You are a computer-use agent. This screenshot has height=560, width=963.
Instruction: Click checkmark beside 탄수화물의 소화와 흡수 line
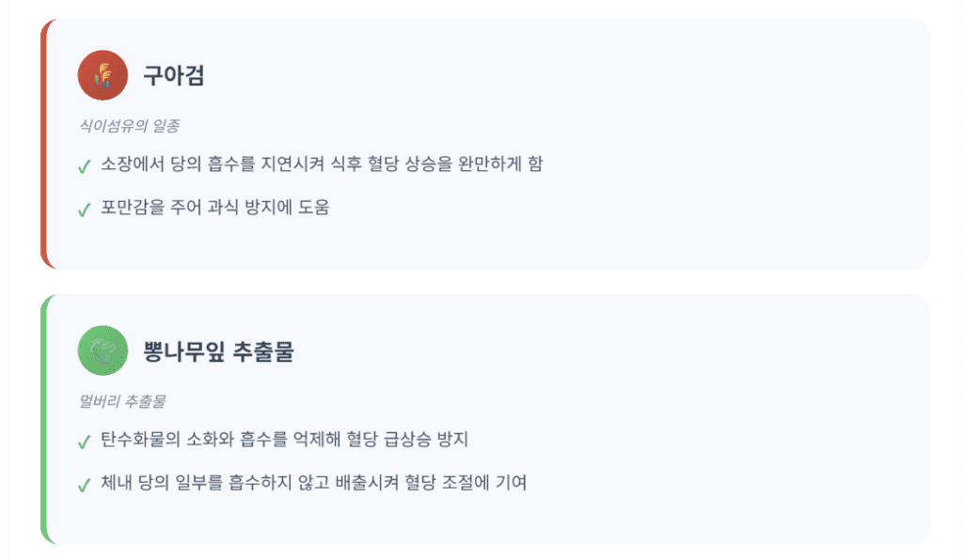tap(84, 443)
